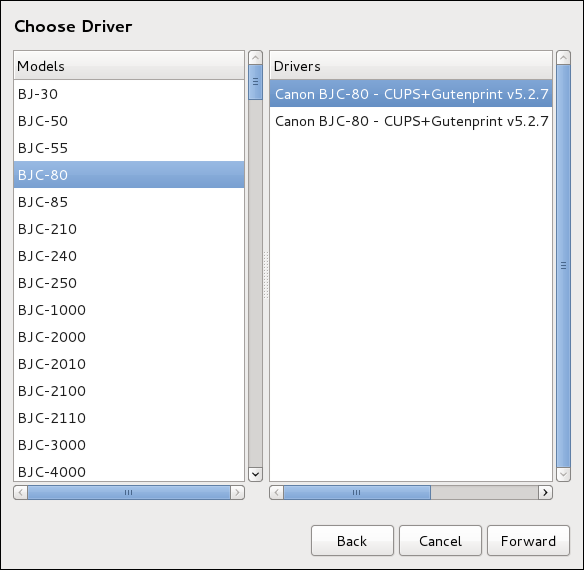Click the Back button
This screenshot has width=584, height=570.
tap(352, 541)
